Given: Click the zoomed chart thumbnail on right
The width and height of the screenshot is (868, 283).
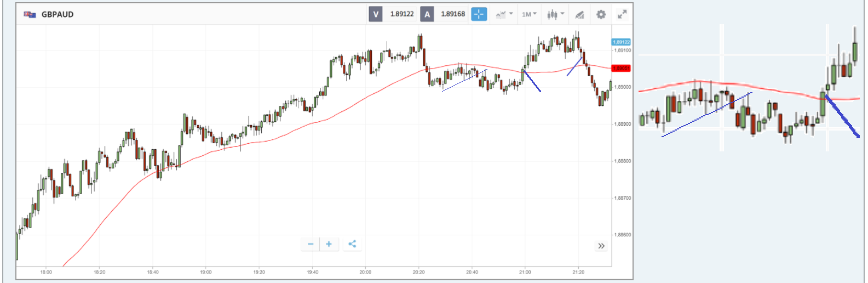Looking at the screenshot, I should (x=749, y=88).
